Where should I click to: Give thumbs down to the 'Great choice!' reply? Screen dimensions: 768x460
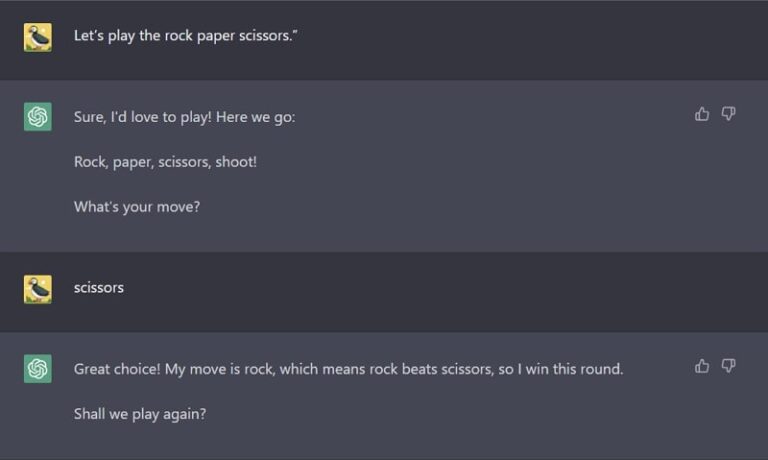tap(728, 366)
